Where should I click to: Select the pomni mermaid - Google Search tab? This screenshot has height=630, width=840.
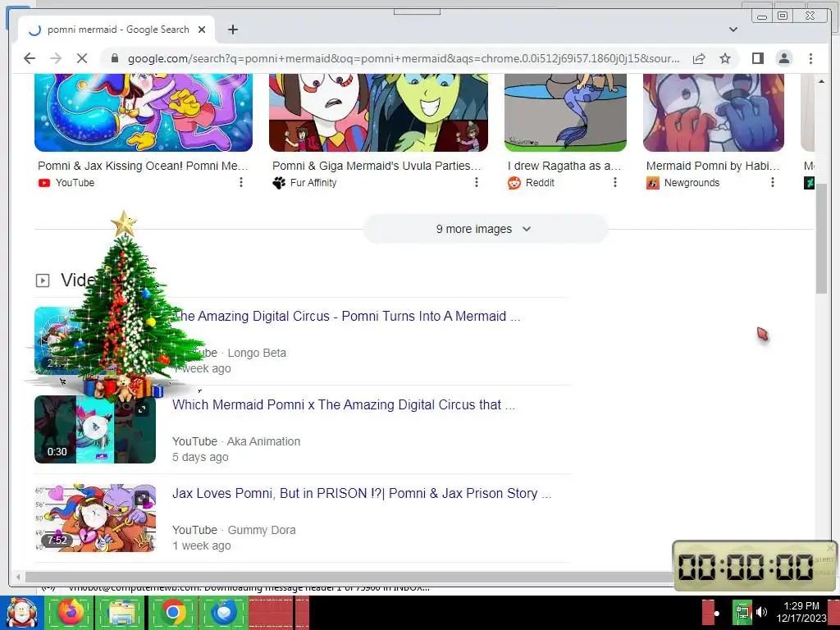116,30
